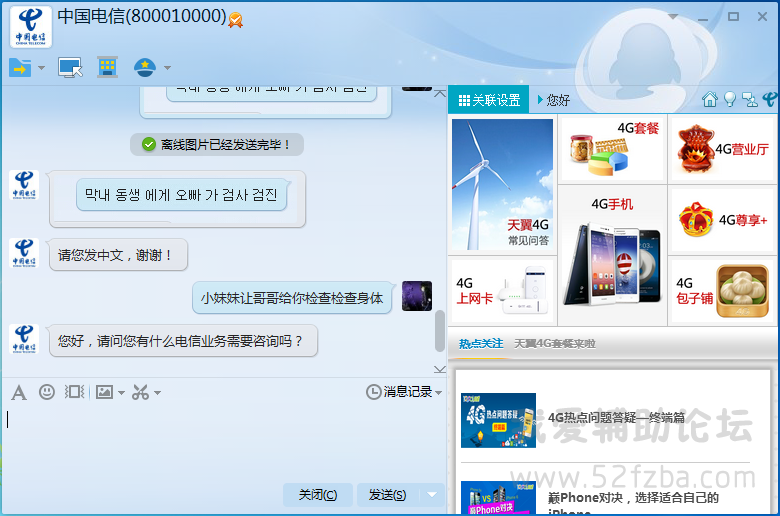Expand the scissors screenshot dropdown arrow

(158, 393)
